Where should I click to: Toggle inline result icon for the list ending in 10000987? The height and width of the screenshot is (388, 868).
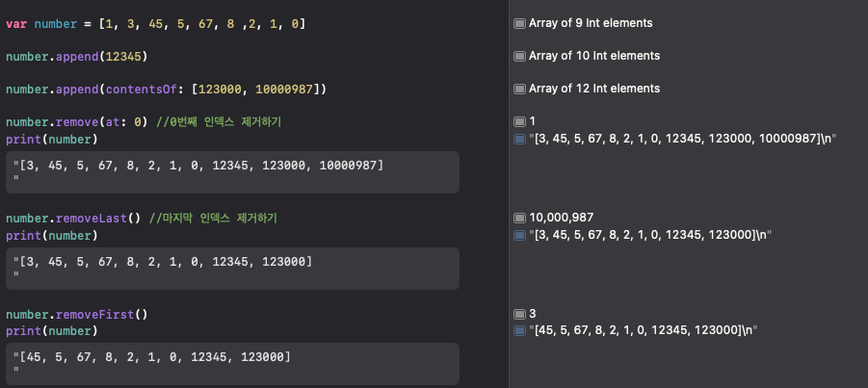tap(519, 139)
